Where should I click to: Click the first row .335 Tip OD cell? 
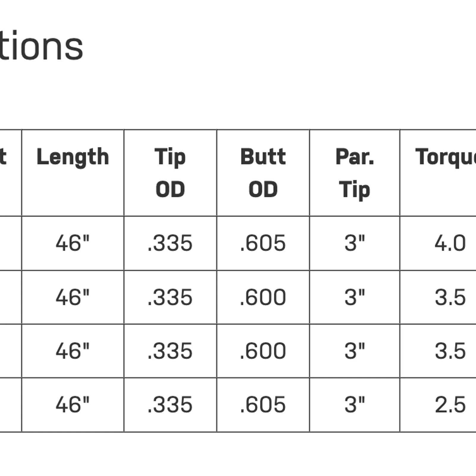tap(170, 243)
